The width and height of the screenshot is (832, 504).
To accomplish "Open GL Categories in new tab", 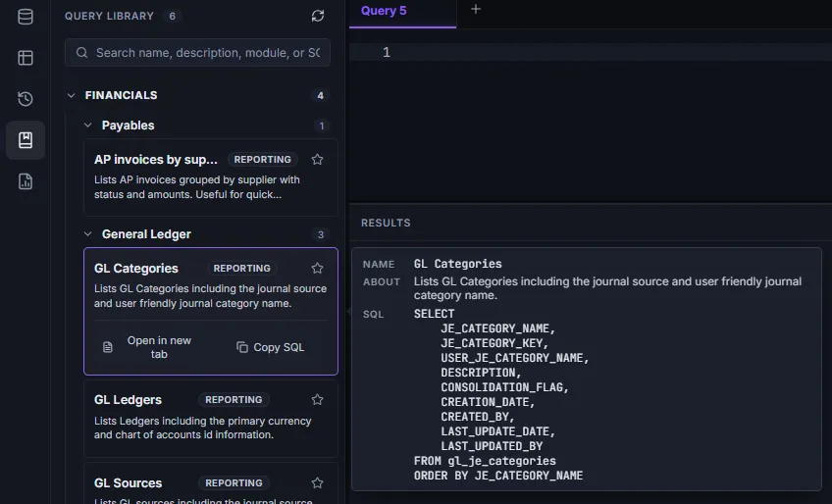I will point(148,347).
